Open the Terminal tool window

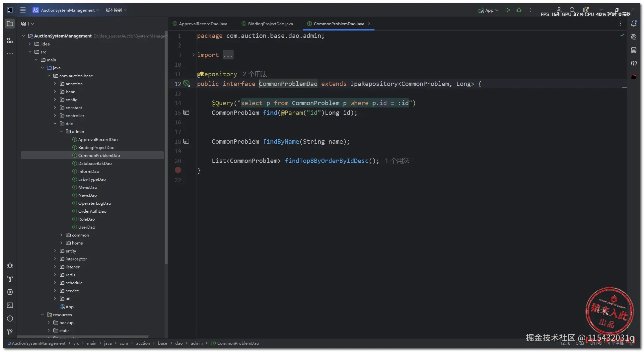(x=10, y=305)
